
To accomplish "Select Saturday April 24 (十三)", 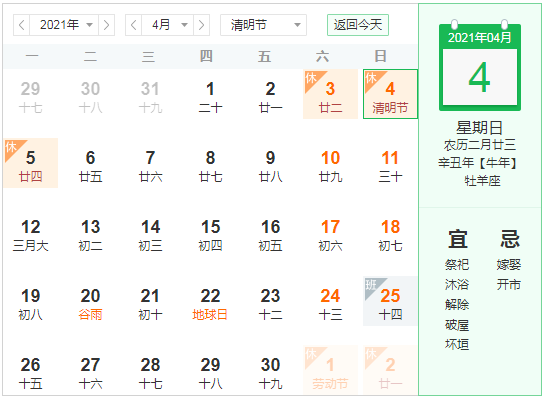I will click(x=331, y=301).
